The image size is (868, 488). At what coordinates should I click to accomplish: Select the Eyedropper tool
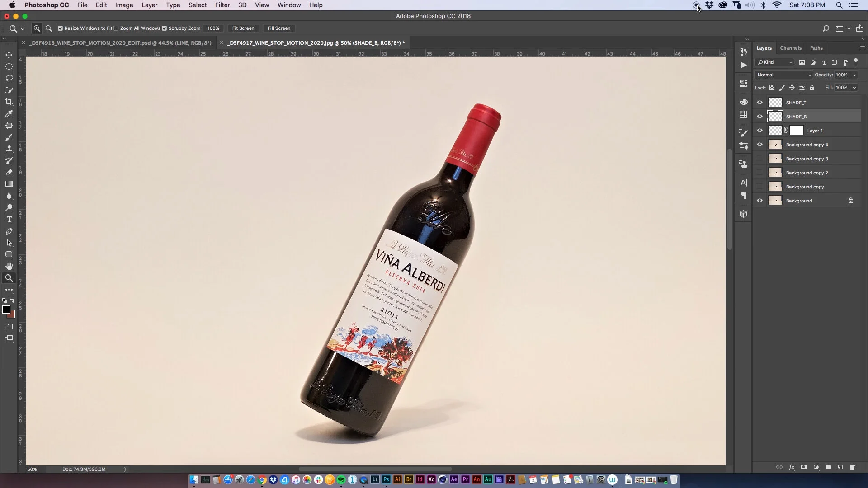coord(9,113)
